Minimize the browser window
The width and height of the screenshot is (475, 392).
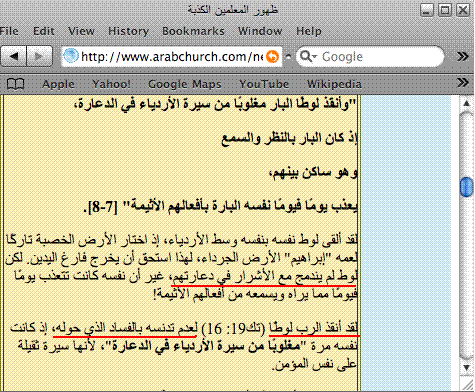point(427,10)
